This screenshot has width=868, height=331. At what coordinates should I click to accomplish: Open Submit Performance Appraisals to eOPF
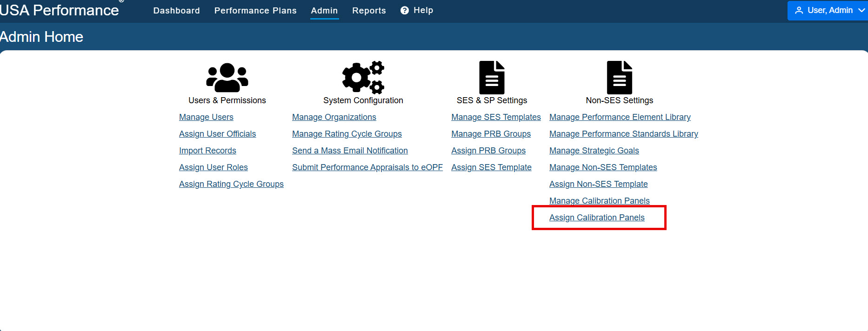pyautogui.click(x=367, y=167)
